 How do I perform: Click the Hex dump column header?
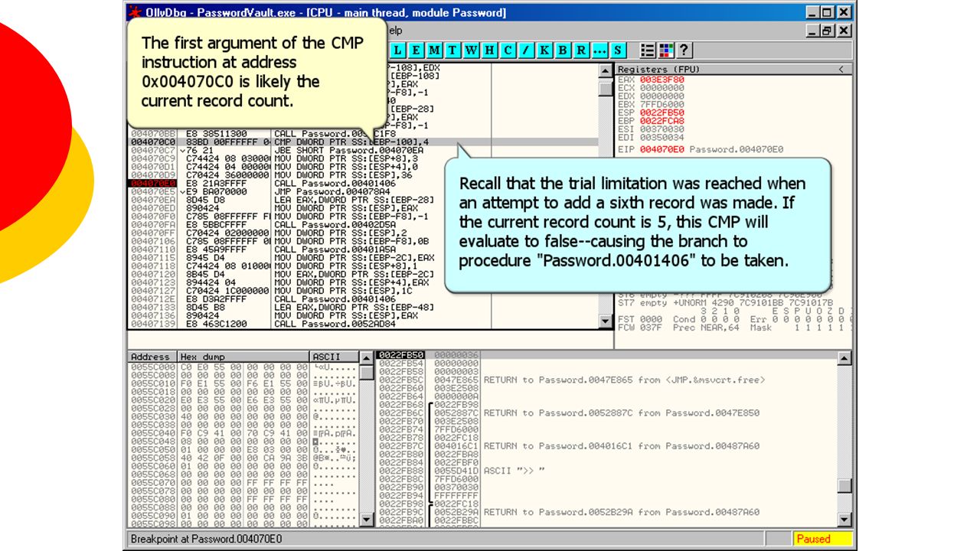click(243, 357)
